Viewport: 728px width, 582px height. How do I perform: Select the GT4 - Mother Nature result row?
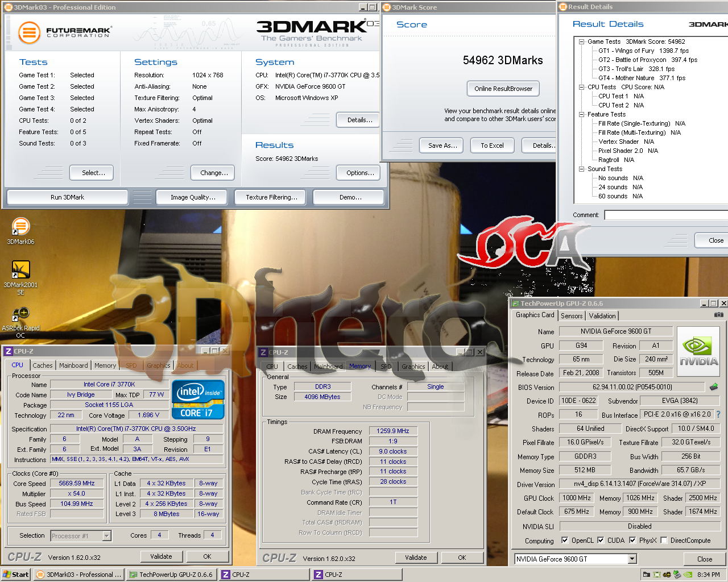pyautogui.click(x=642, y=78)
